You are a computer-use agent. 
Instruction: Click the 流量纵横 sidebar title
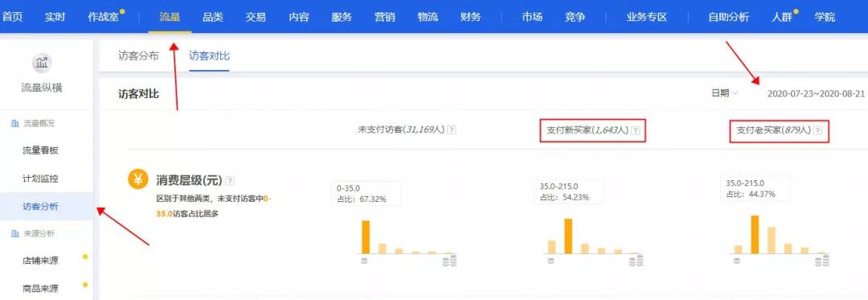point(42,88)
